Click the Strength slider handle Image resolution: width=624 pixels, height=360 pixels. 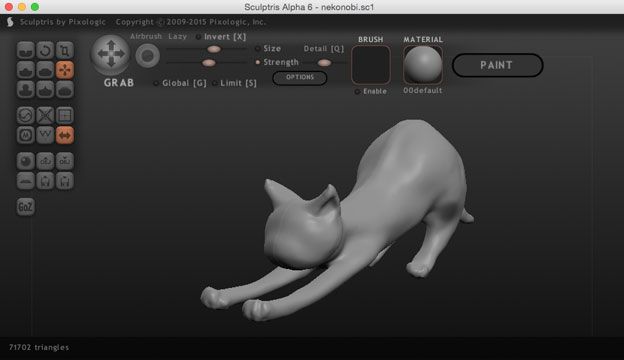[209, 63]
